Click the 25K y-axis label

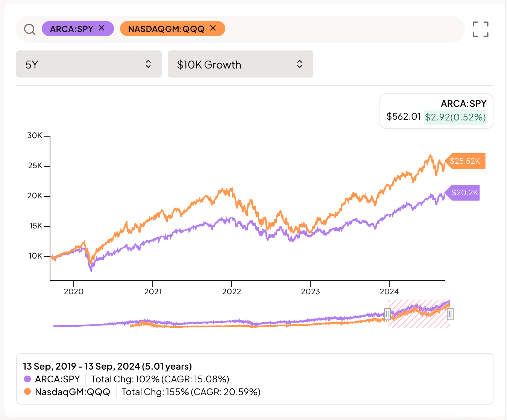35,166
